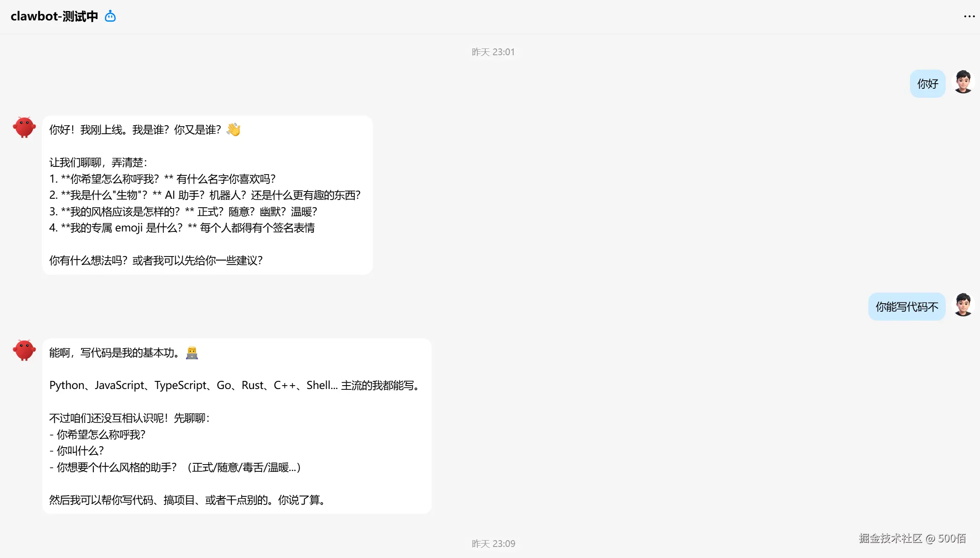Click the red clawbot avatar on second reply
Viewport: 980px width, 558px height.
(x=24, y=350)
